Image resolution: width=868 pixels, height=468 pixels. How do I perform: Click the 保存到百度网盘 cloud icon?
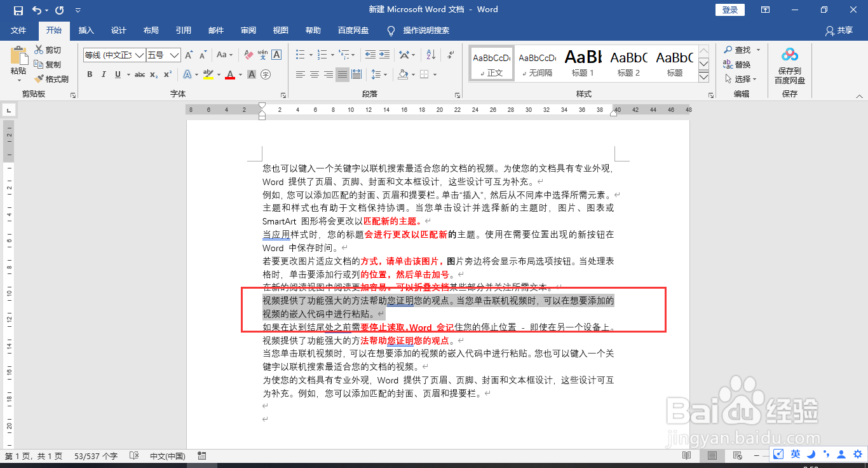789,55
